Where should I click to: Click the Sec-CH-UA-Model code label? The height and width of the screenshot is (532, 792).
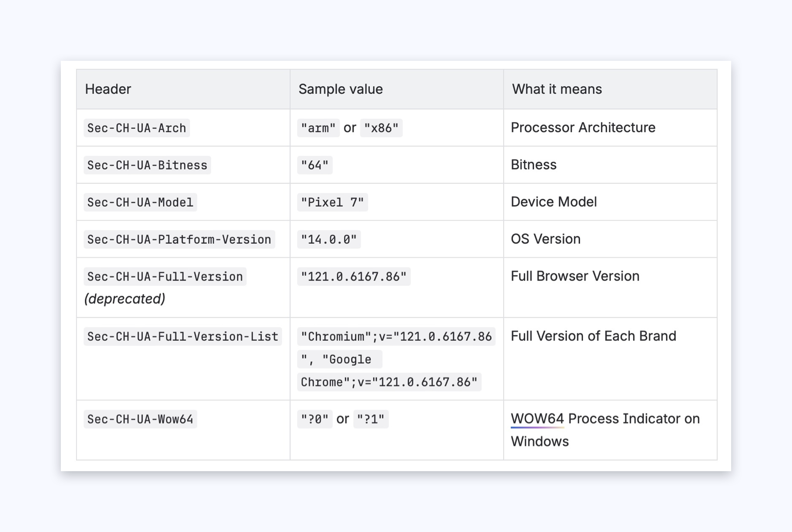click(x=140, y=202)
